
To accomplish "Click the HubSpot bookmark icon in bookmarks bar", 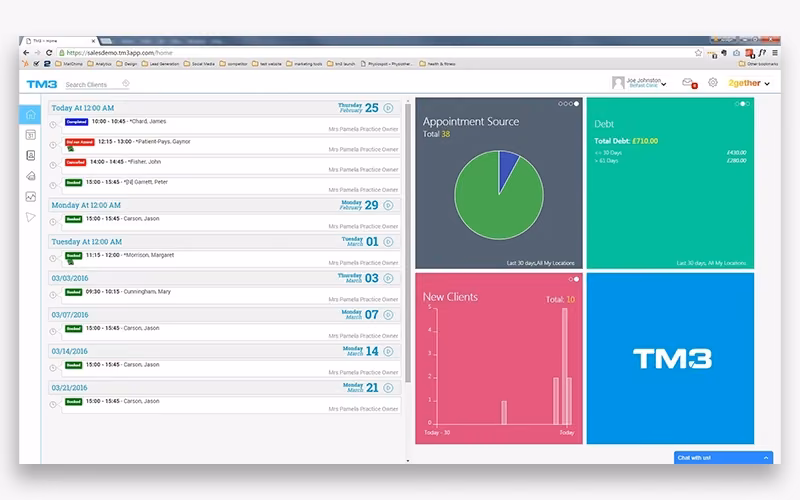I will point(25,64).
